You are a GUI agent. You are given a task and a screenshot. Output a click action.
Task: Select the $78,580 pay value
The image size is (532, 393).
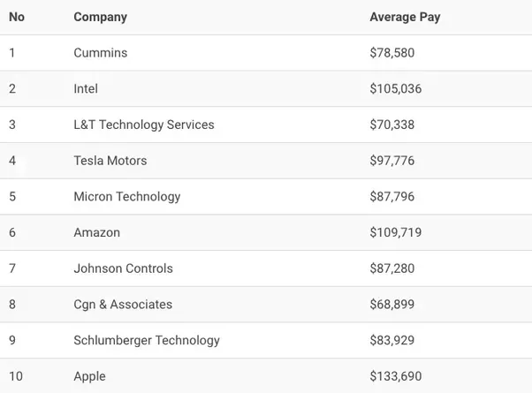pyautogui.click(x=391, y=53)
